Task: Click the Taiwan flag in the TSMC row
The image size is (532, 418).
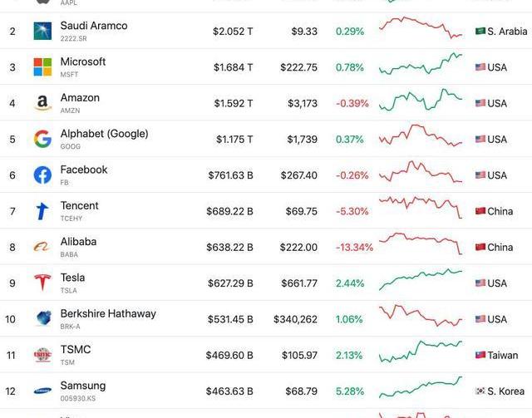Action: tap(480, 355)
